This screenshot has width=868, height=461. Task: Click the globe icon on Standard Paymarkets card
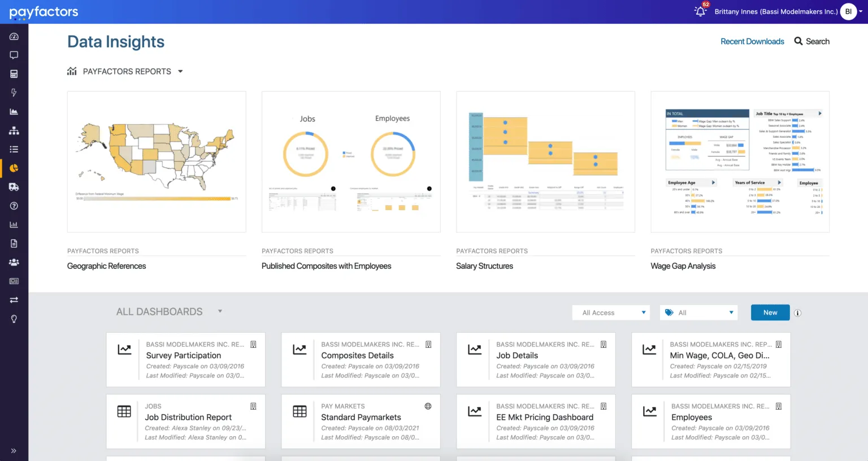[428, 406]
